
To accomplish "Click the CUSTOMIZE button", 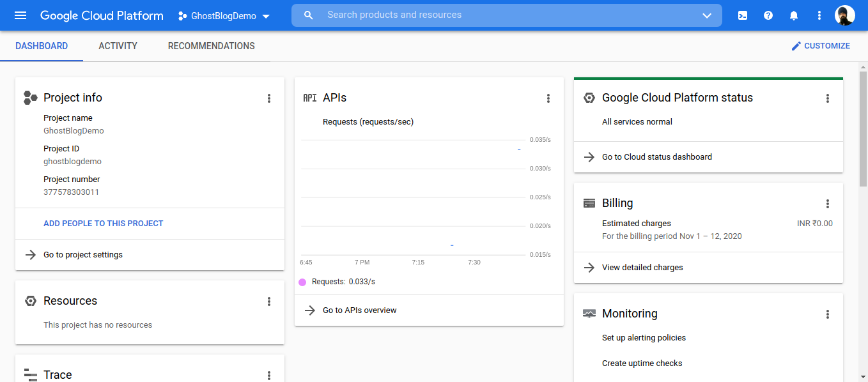I will click(x=821, y=45).
